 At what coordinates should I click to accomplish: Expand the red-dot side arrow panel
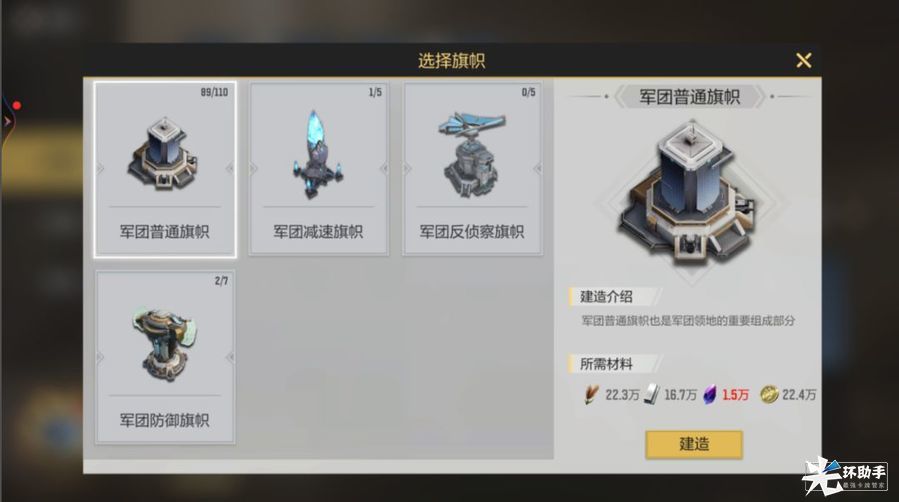(8, 121)
